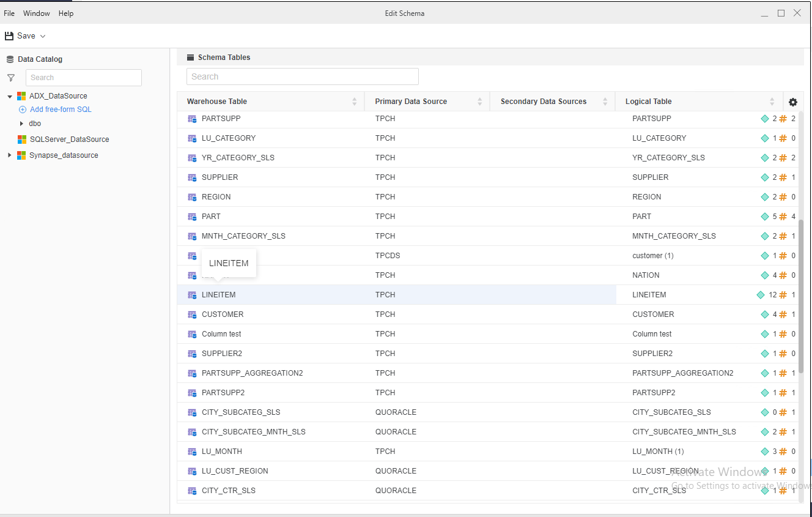
Task: Click the Add free-form SQL link
Action: 61,109
